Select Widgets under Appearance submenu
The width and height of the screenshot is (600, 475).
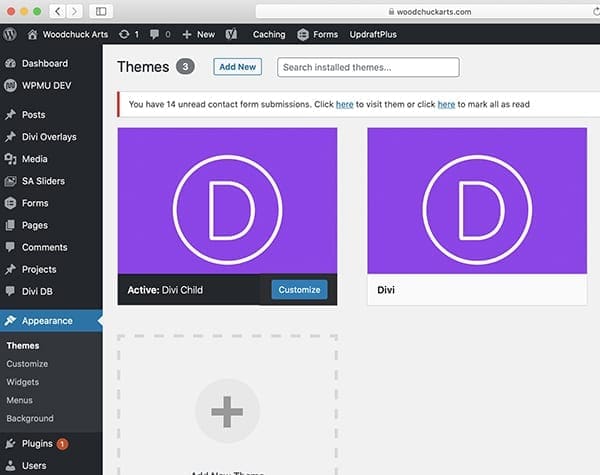[23, 382]
